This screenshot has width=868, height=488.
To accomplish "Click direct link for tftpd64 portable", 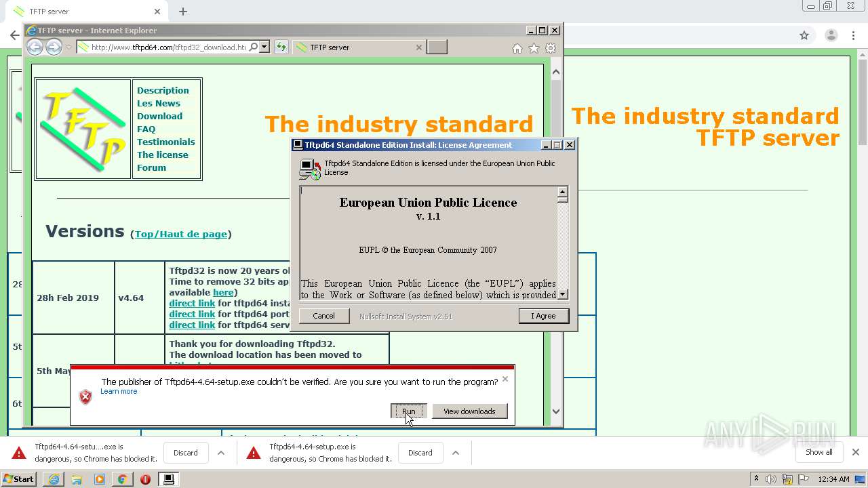I will [192, 314].
